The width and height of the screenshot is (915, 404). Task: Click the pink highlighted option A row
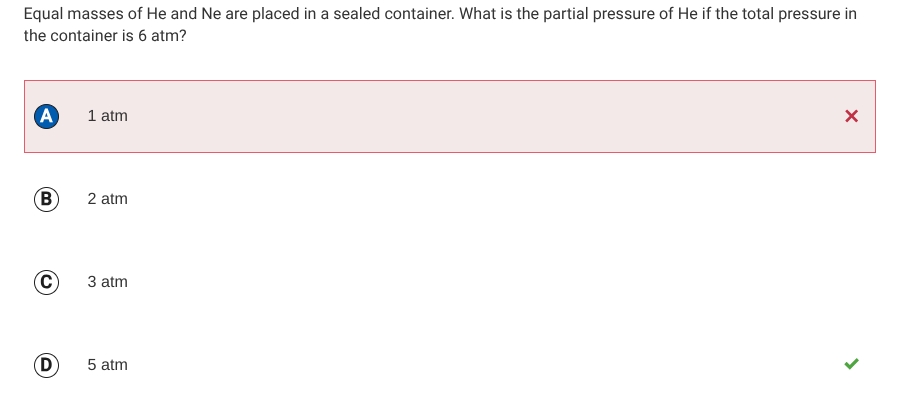(450, 116)
